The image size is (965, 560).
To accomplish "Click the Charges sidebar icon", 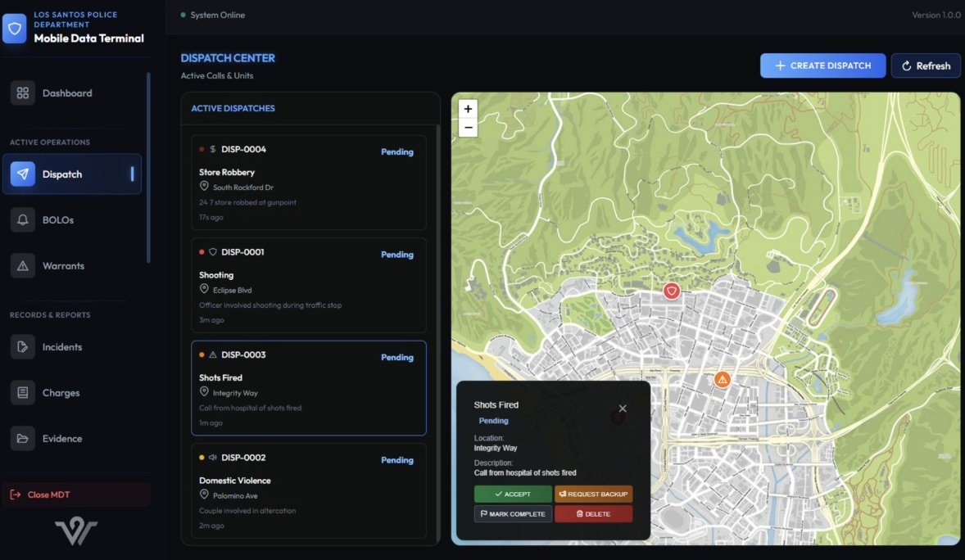I will (x=23, y=393).
